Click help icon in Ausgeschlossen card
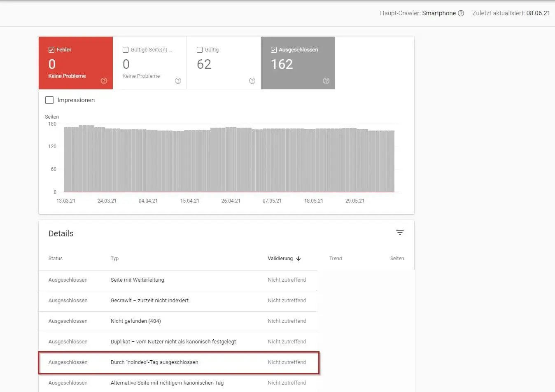Viewport: 555px width, 392px height. point(326,81)
